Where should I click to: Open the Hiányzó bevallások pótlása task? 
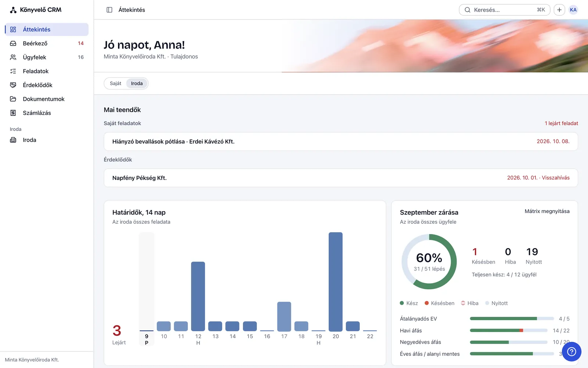[x=341, y=142]
